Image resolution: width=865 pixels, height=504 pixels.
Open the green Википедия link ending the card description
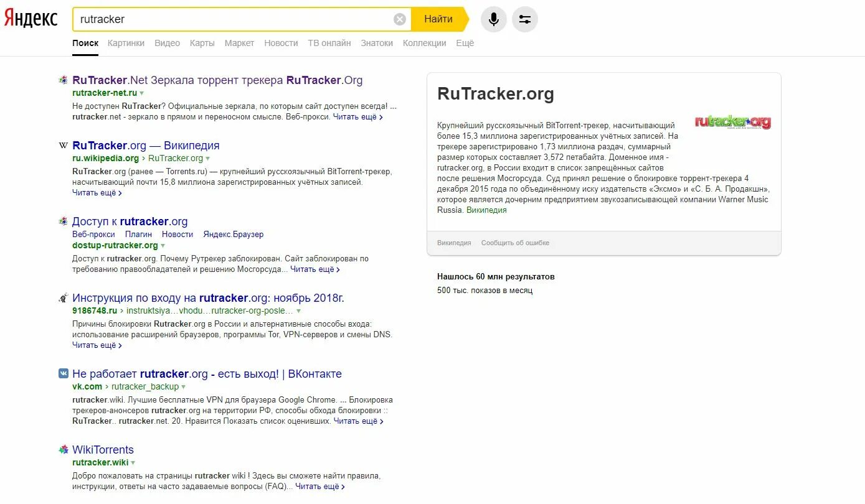coord(486,210)
